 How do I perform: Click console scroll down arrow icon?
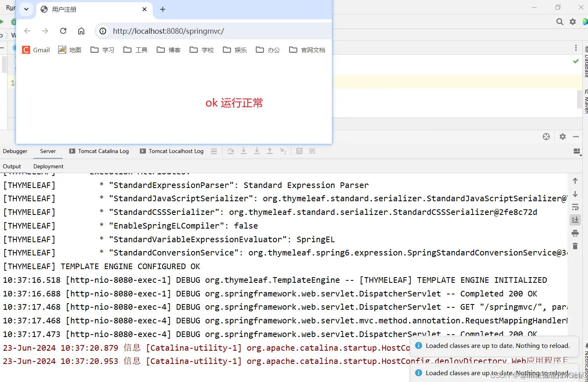575,194
